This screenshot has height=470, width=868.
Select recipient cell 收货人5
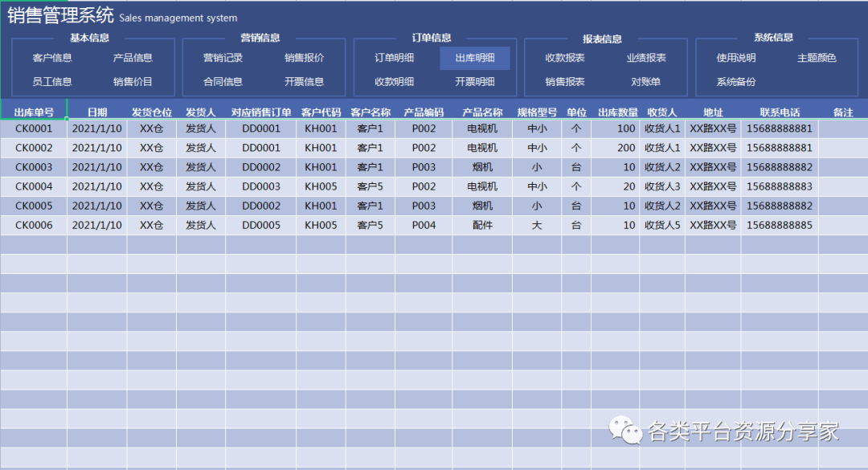coord(662,225)
